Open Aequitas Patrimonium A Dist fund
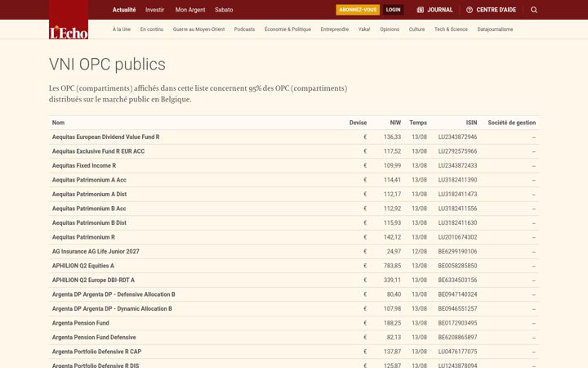The width and height of the screenshot is (588, 368). point(89,194)
